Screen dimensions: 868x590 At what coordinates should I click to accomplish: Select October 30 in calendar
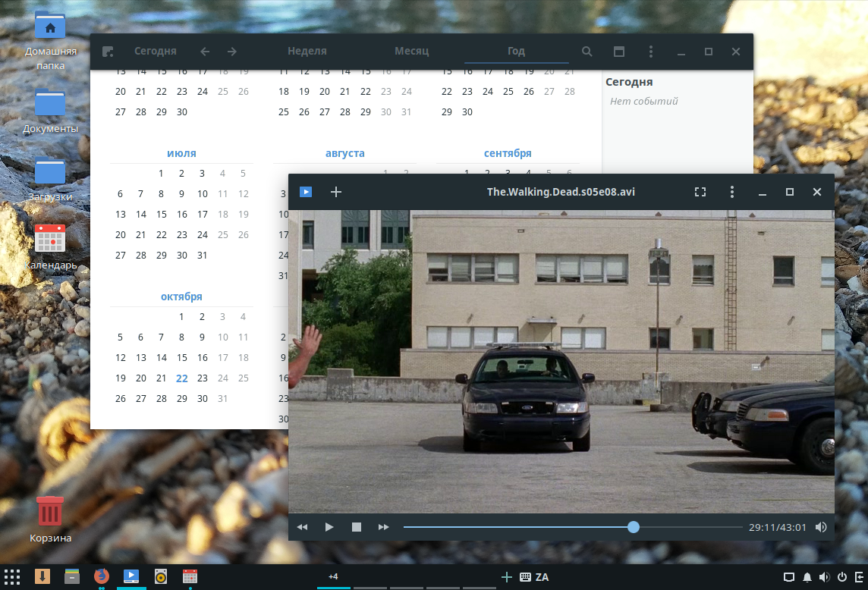coord(203,398)
